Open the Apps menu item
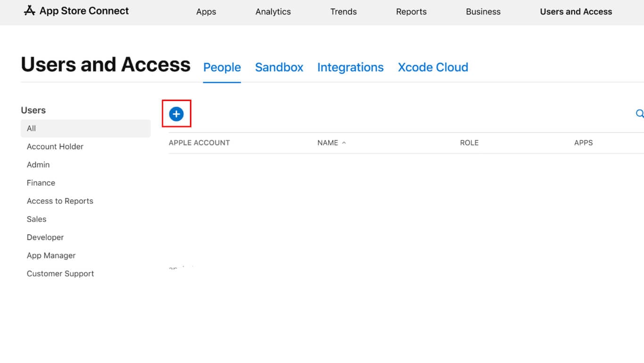The image size is (644, 363). click(x=206, y=12)
